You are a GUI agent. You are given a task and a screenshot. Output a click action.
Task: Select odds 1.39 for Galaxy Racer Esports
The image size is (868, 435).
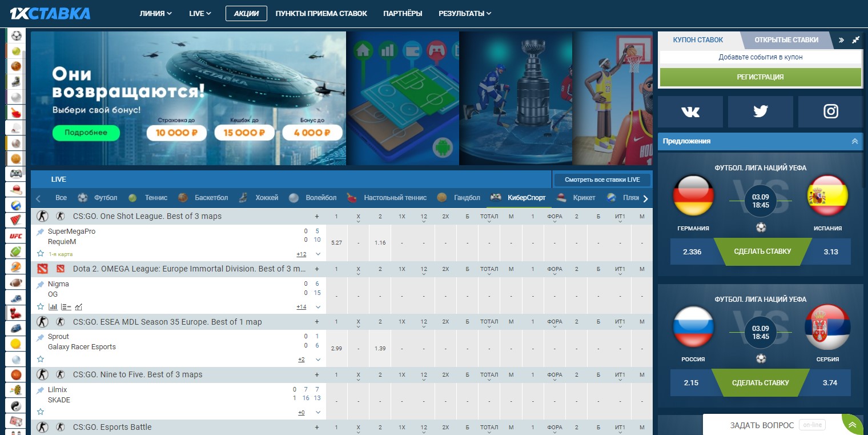tap(380, 349)
